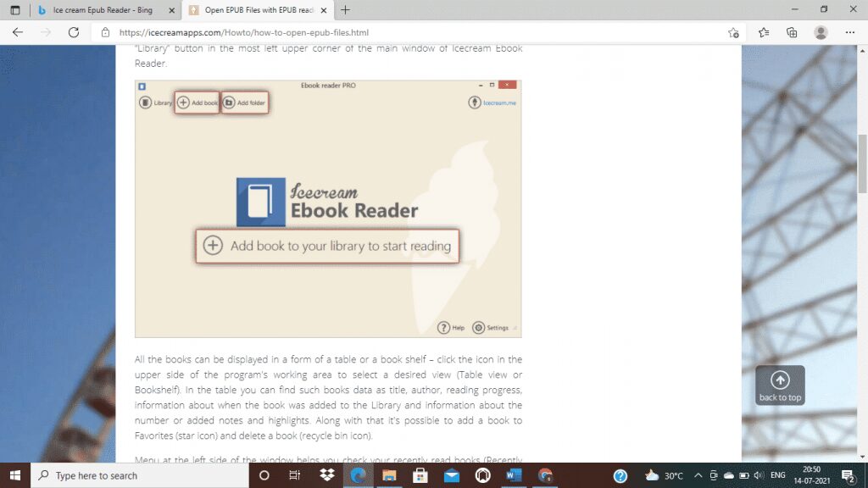Viewport: 868px width, 488px height.
Task: Open Microsoft Edge in the taskbar
Action: coord(359,475)
